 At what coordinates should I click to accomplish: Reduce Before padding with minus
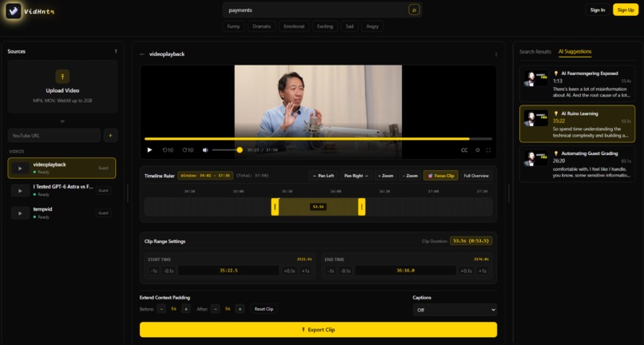(161, 309)
